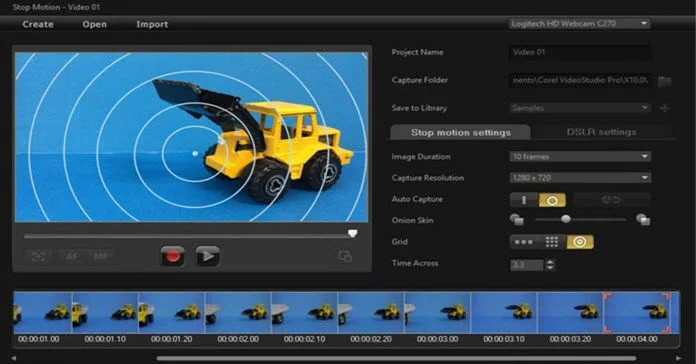696x364 pixels.
Task: Click the AF auto focus icon
Action: (x=71, y=256)
